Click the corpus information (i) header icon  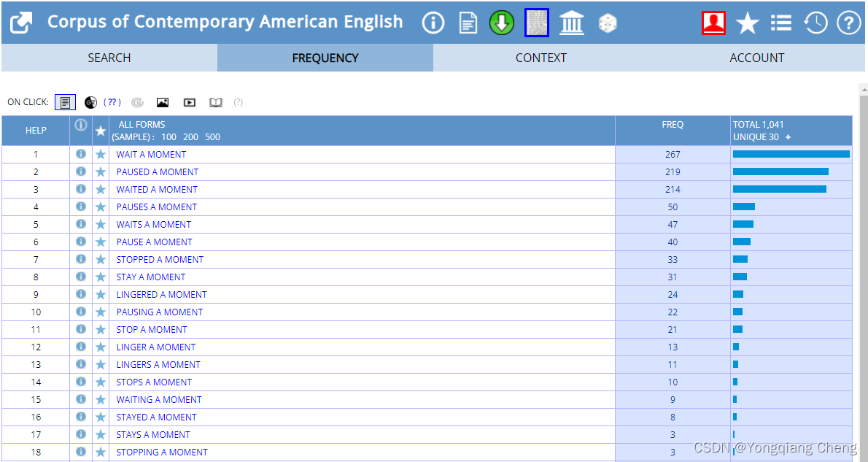click(433, 23)
